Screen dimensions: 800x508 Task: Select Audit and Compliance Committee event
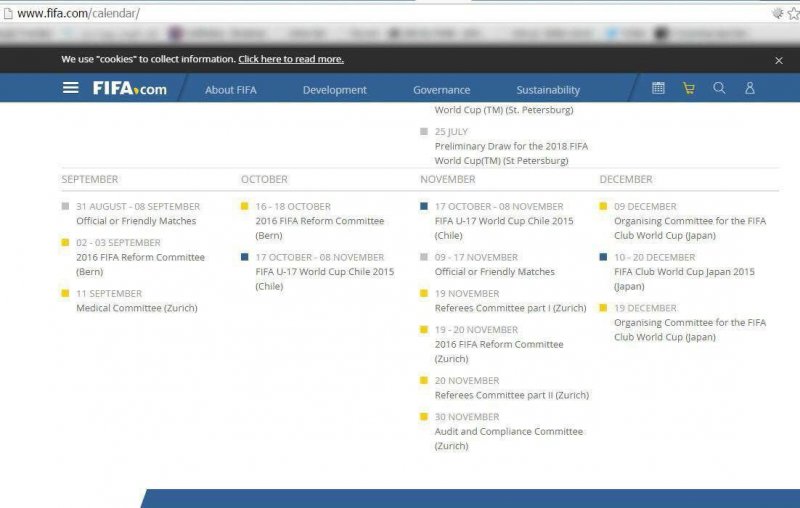click(x=508, y=432)
